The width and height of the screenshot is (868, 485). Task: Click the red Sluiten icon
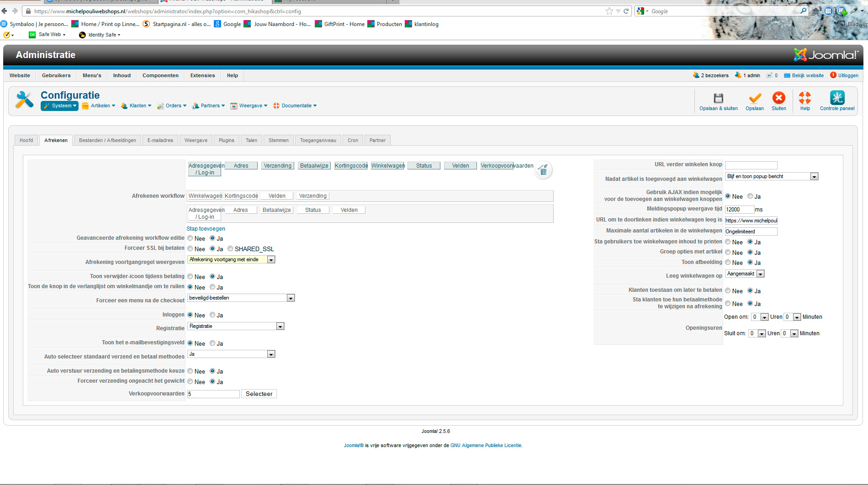(779, 98)
